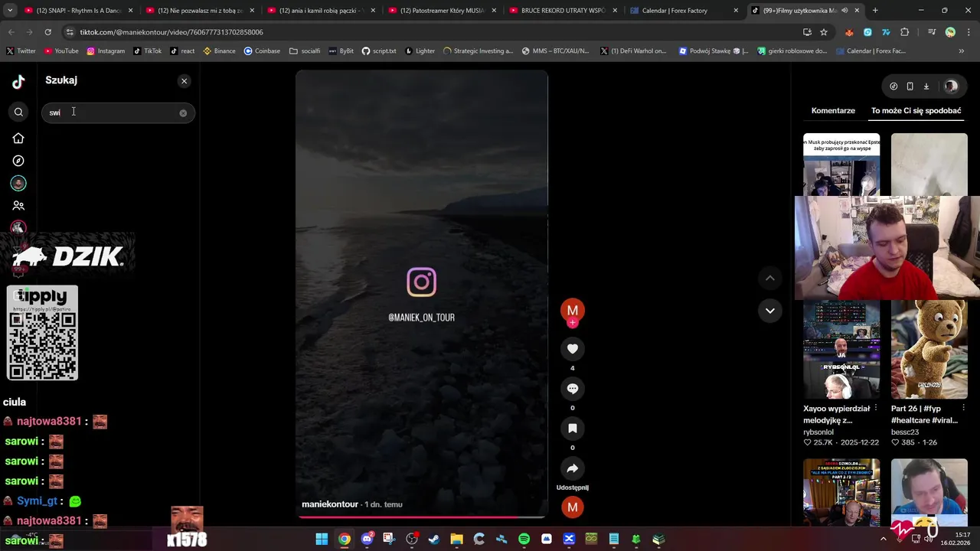Viewport: 980px width, 551px height.
Task: Click the mobile phone icon in TikTok header
Action: (x=910, y=86)
